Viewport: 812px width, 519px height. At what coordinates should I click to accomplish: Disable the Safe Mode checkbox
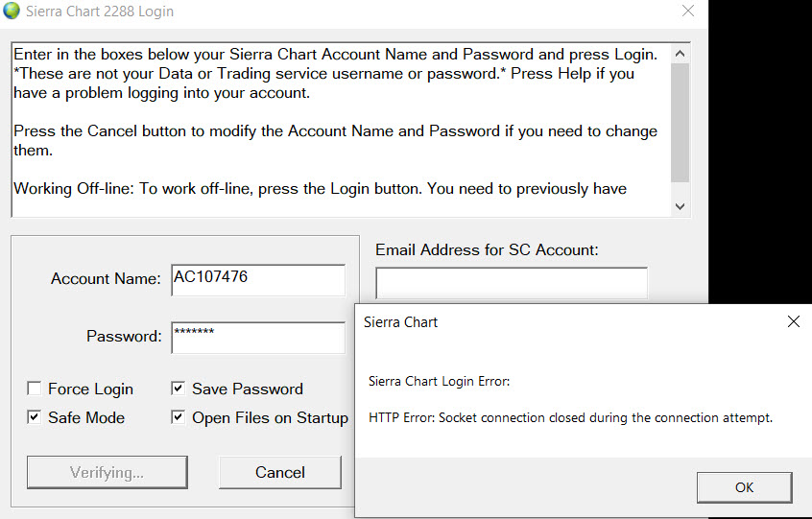pos(35,417)
